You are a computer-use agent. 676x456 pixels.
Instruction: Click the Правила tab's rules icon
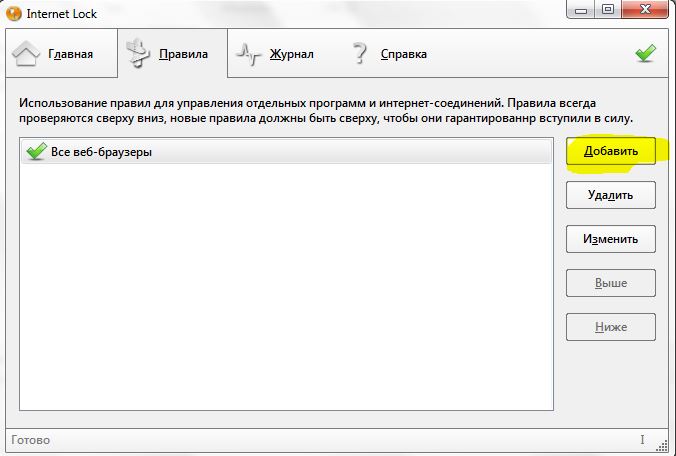137,54
